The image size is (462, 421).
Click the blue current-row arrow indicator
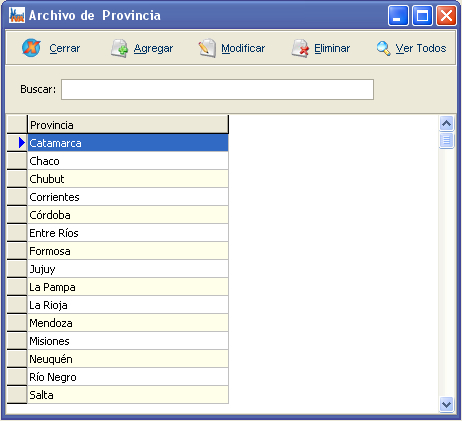pyautogui.click(x=22, y=143)
